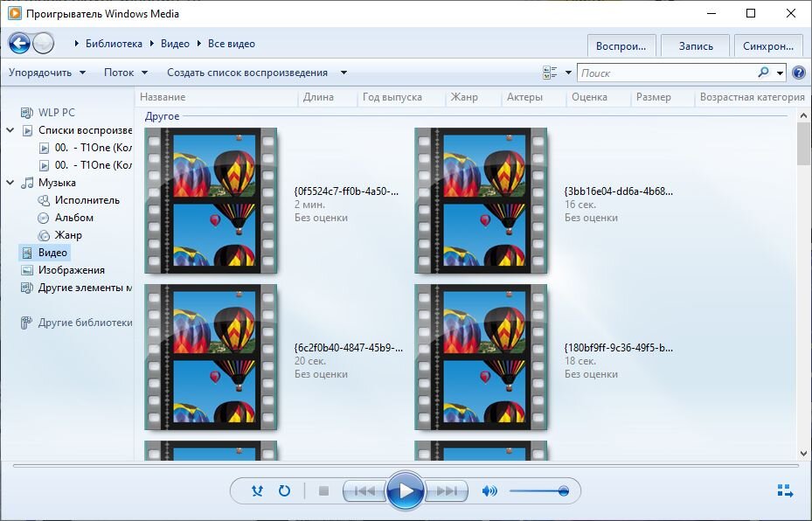Open the arrow before Все видео breadcrumb
This screenshot has width=812, height=521.
199,44
